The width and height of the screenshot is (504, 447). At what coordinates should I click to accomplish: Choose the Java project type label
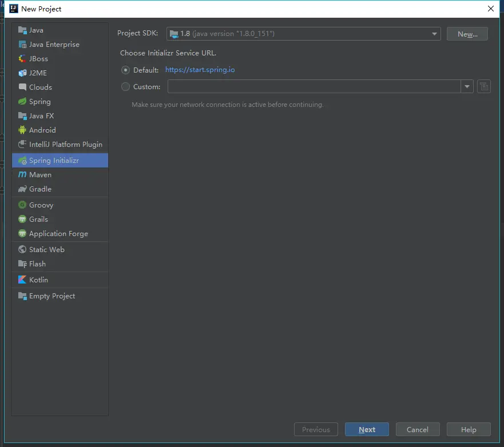pyautogui.click(x=36, y=30)
